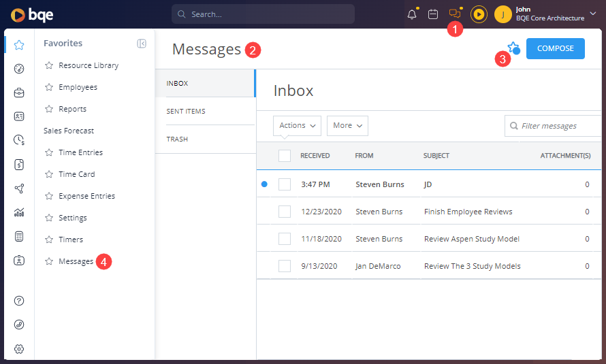Click the COMPOSE button
Screen dimensions: 606x364
[x=556, y=48]
